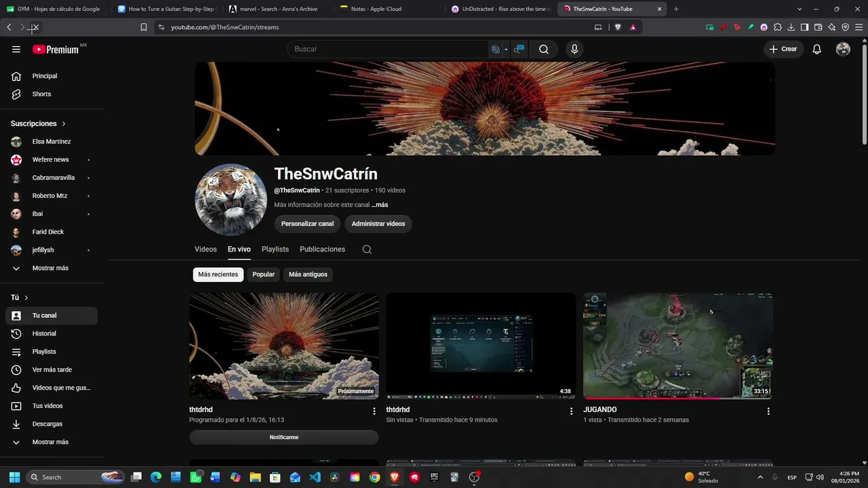The width and height of the screenshot is (868, 488).
Task: Open the YouTube hamburger guide menu
Action: click(16, 49)
